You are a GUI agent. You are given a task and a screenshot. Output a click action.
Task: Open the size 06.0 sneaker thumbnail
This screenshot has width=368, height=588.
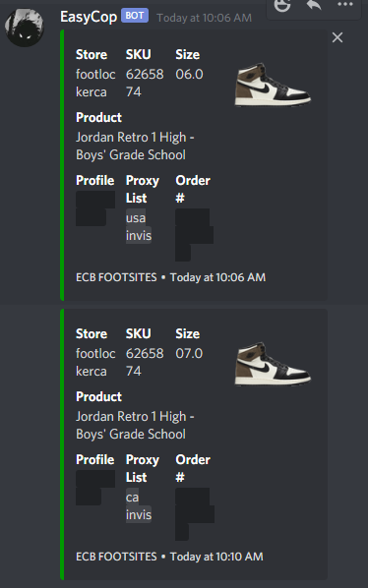coord(273,85)
